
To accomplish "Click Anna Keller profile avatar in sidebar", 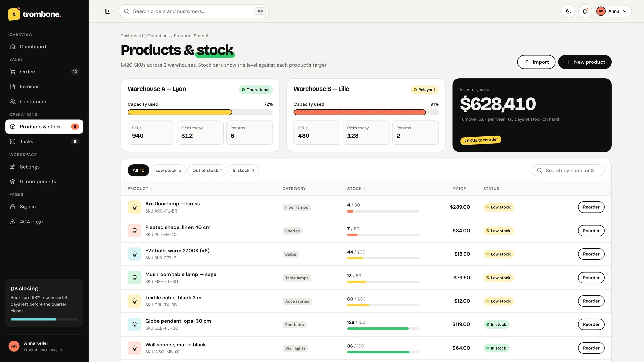I will [14, 346].
